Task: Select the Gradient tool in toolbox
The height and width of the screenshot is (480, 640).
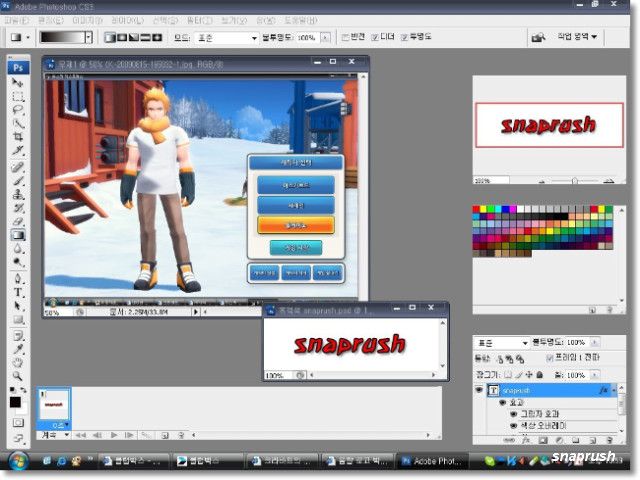Action: (x=18, y=235)
